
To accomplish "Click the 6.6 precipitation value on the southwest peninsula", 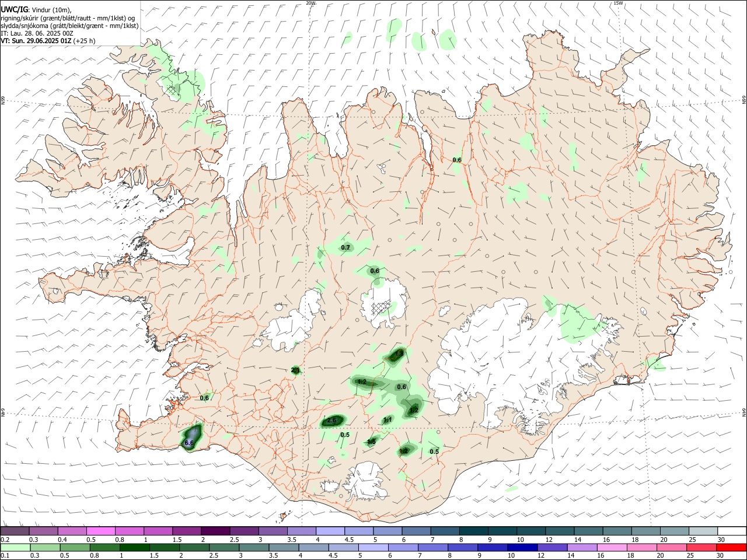I will [189, 443].
